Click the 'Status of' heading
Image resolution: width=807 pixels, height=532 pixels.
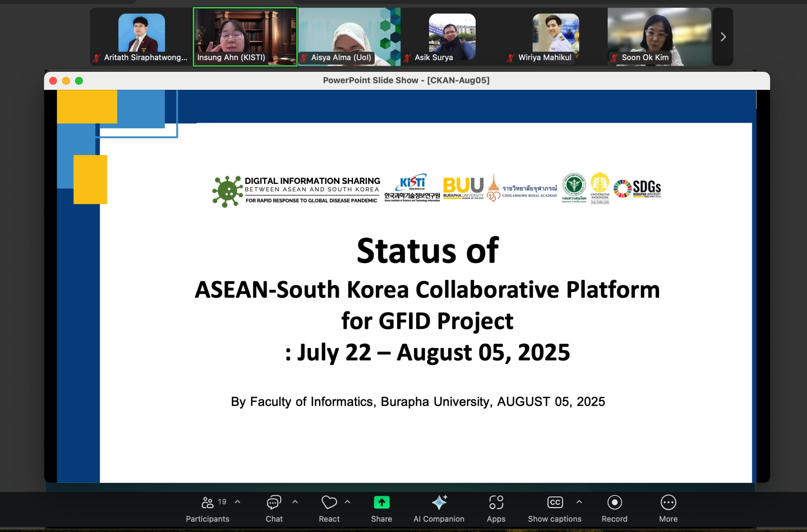click(x=428, y=250)
